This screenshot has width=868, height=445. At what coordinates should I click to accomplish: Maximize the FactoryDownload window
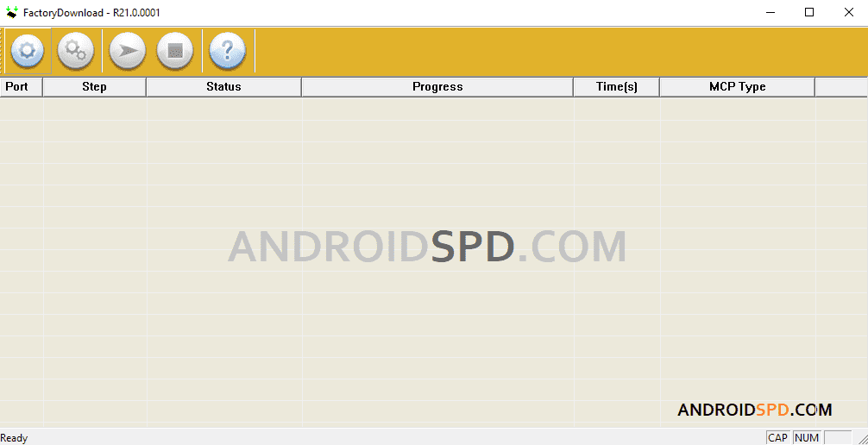tap(808, 12)
